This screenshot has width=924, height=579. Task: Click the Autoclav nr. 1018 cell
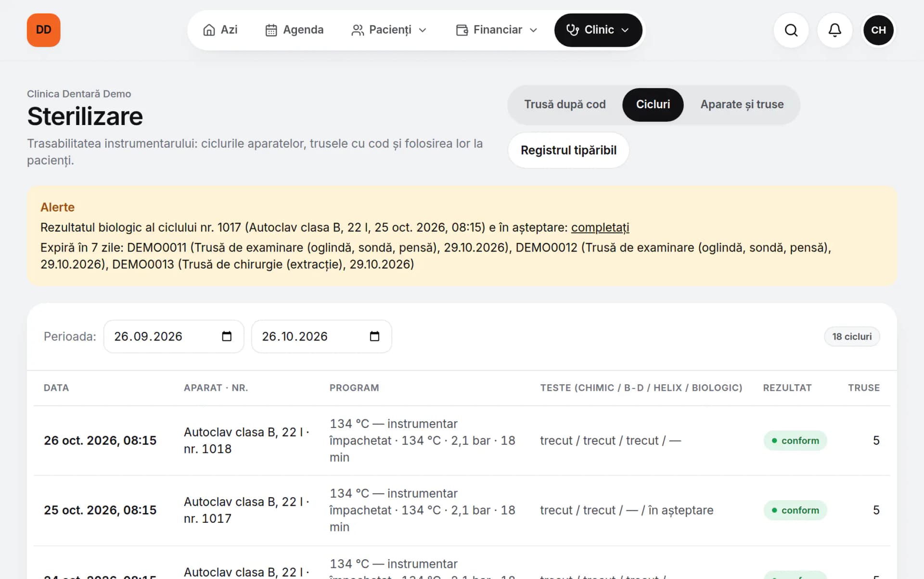[x=246, y=441]
